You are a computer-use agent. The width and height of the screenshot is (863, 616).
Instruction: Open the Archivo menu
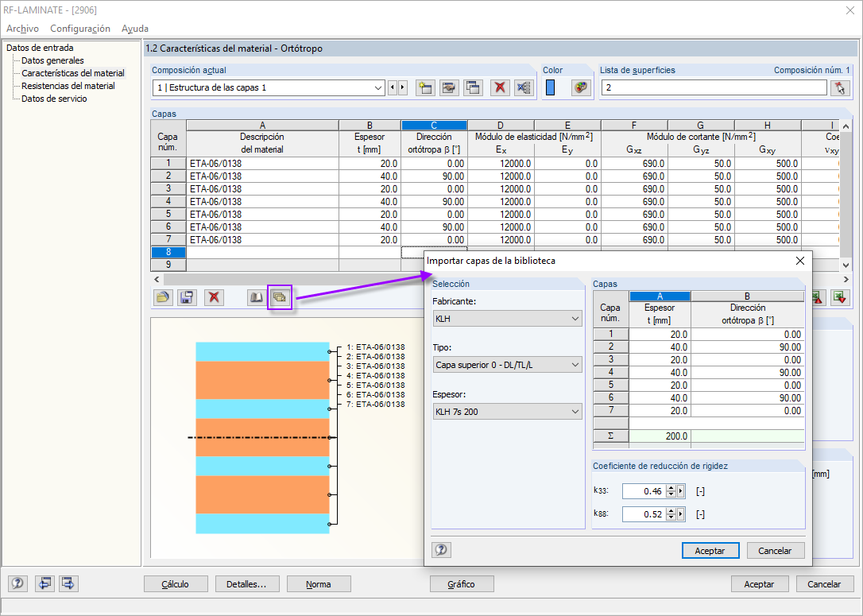[22, 28]
